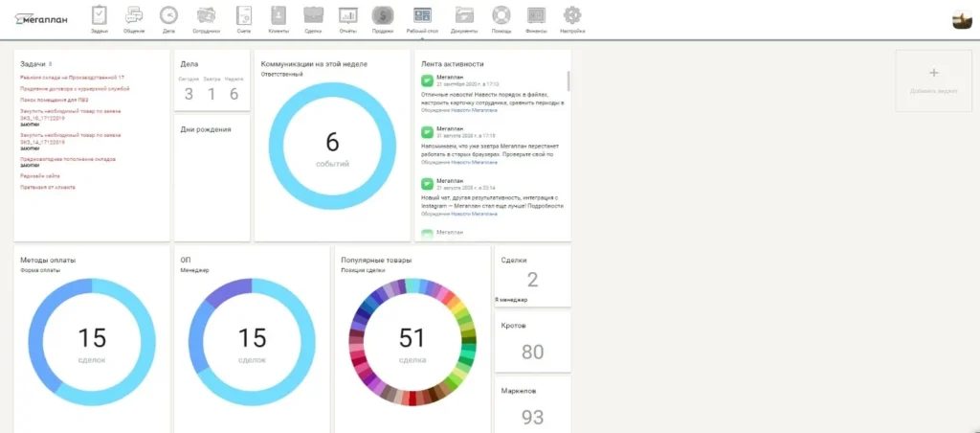This screenshot has width=980, height=433.
Task: Open the user avatar menu
Action: click(961, 19)
